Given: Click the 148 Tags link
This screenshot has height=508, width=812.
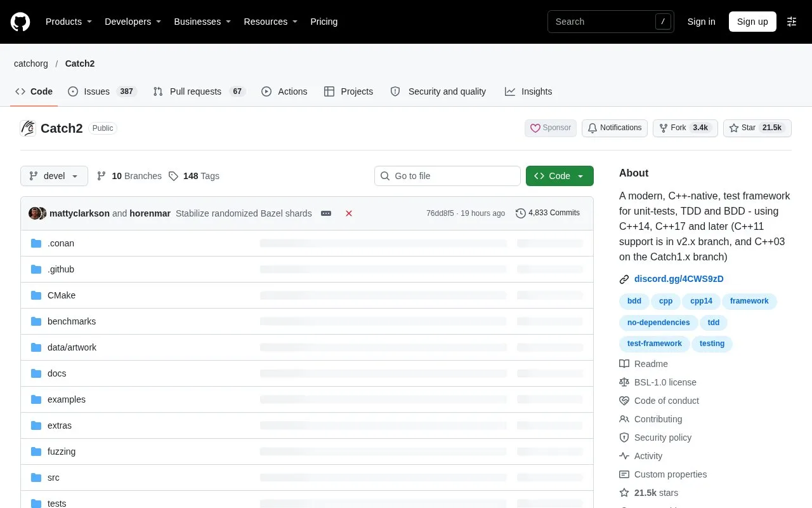Looking at the screenshot, I should (194, 176).
